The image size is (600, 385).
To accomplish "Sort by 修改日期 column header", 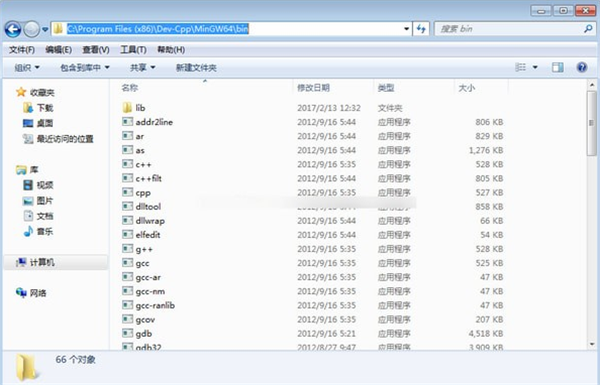I will 313,88.
